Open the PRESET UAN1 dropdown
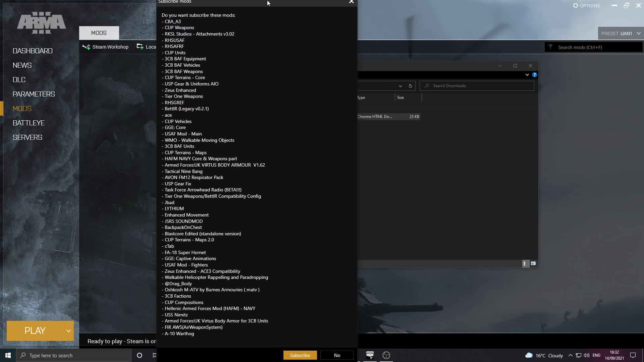 621,34
